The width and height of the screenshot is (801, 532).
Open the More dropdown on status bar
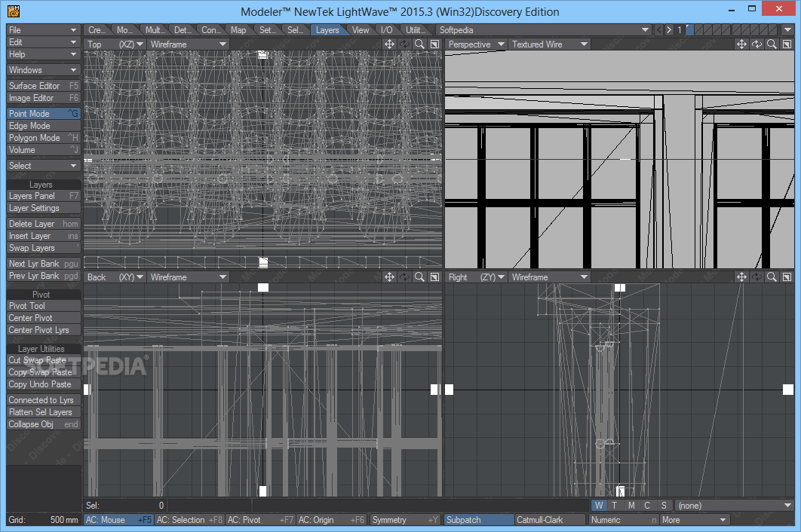coord(694,520)
